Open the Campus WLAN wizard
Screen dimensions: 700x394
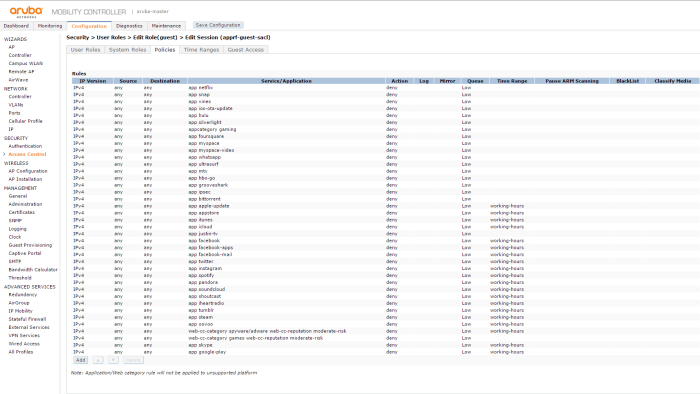(25, 63)
